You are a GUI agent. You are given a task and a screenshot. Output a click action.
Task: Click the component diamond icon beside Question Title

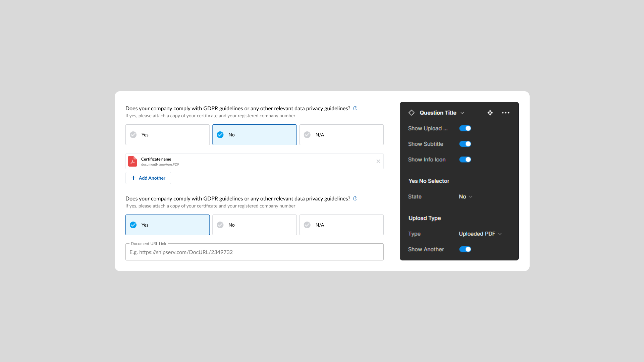pyautogui.click(x=411, y=113)
